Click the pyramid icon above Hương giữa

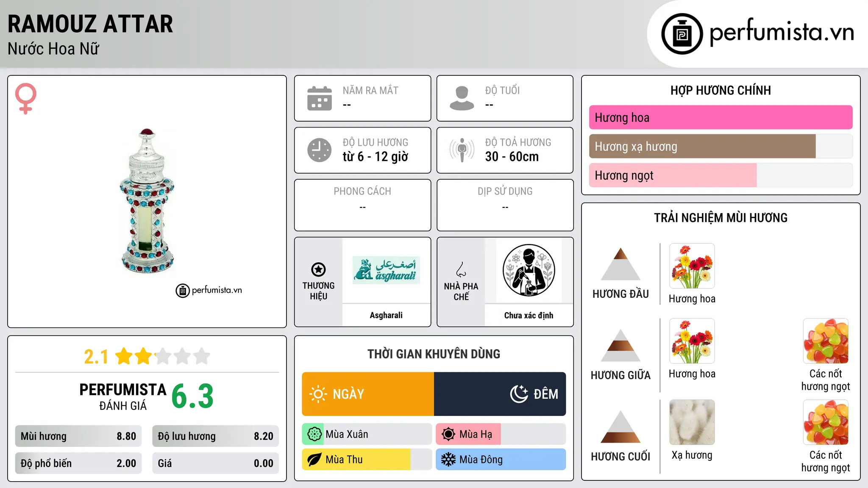[x=620, y=345]
